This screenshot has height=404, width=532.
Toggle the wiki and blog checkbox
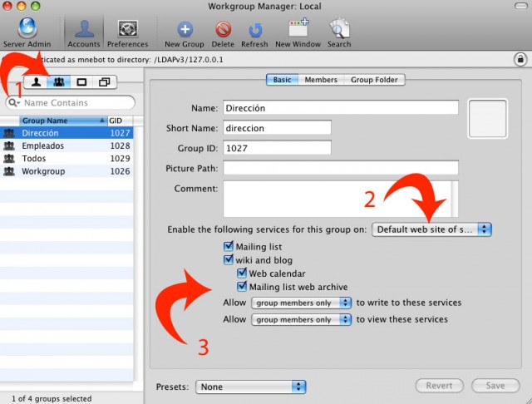pos(229,259)
